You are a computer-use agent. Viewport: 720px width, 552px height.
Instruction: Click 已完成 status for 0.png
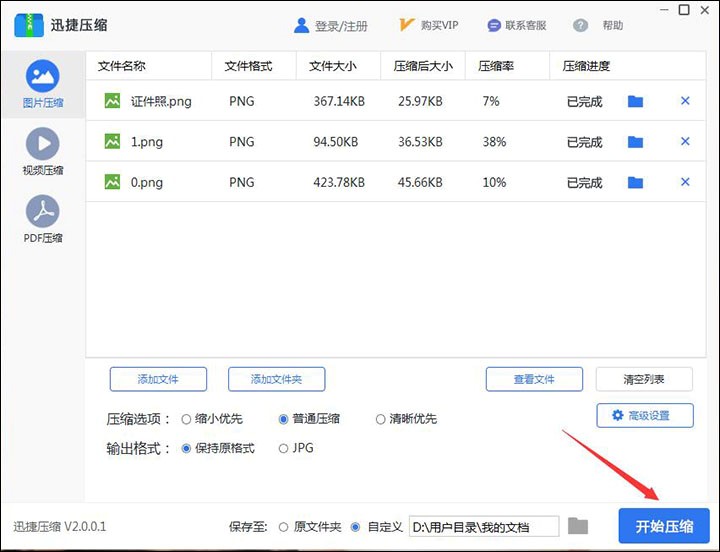click(585, 183)
